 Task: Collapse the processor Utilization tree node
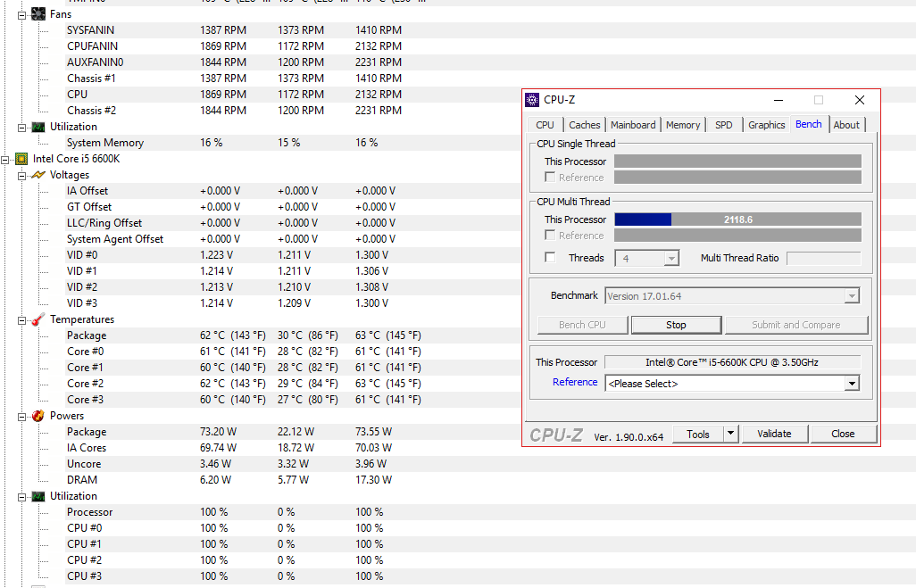(21, 497)
